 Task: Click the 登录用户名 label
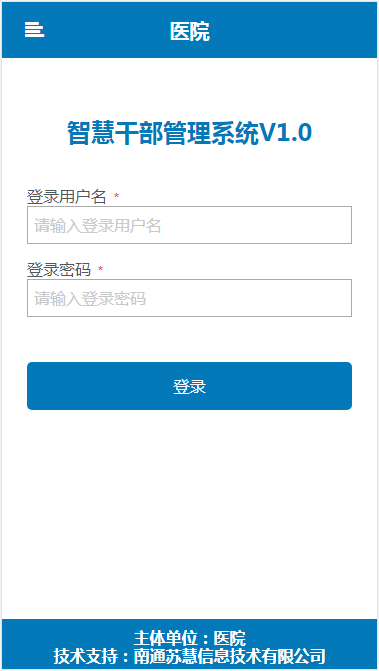pyautogui.click(x=66, y=197)
